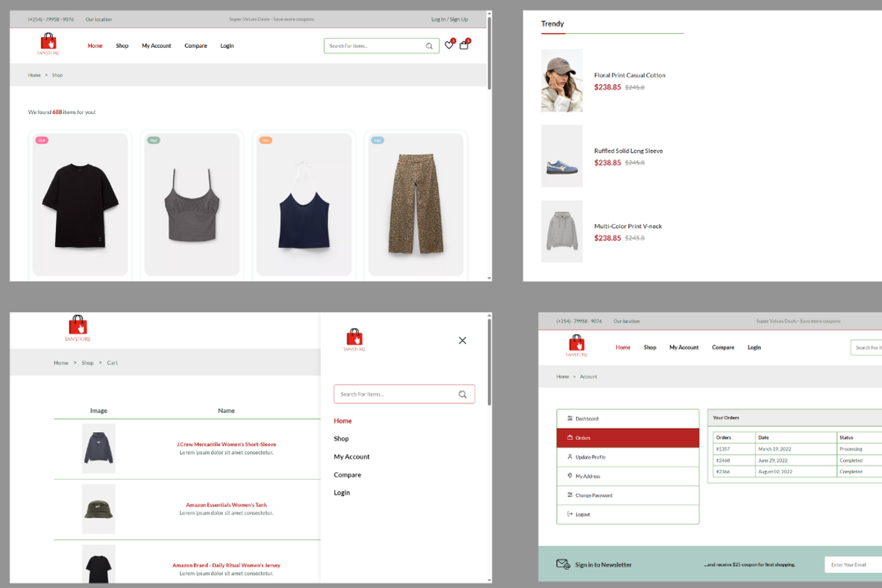Click the My Address location pin icon

[x=570, y=476]
